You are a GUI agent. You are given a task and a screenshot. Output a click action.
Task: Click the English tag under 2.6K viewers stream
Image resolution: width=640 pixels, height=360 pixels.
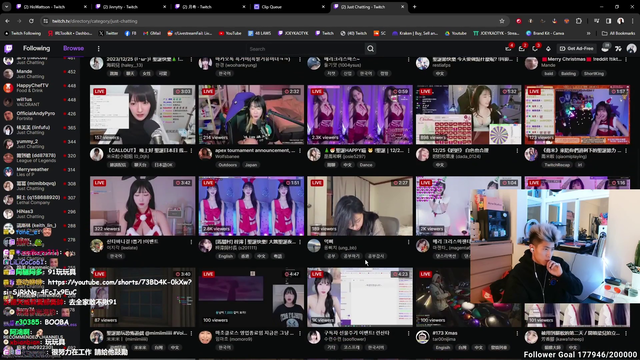225,256
